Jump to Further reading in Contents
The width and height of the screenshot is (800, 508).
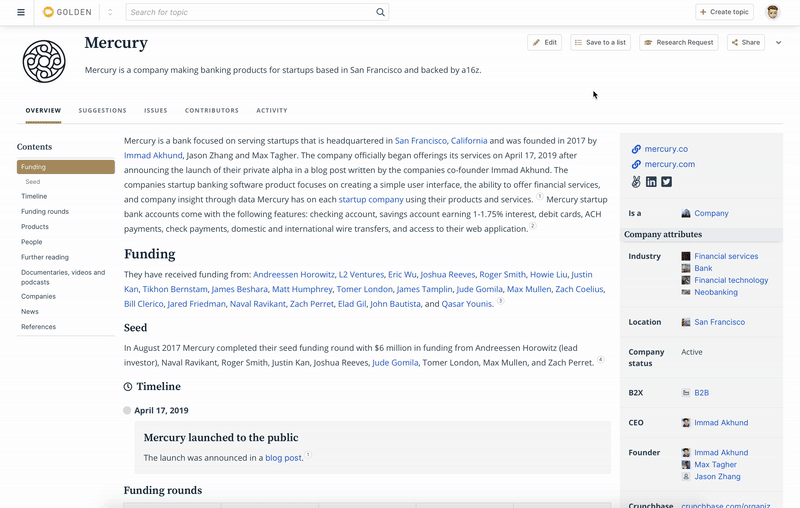click(45, 258)
